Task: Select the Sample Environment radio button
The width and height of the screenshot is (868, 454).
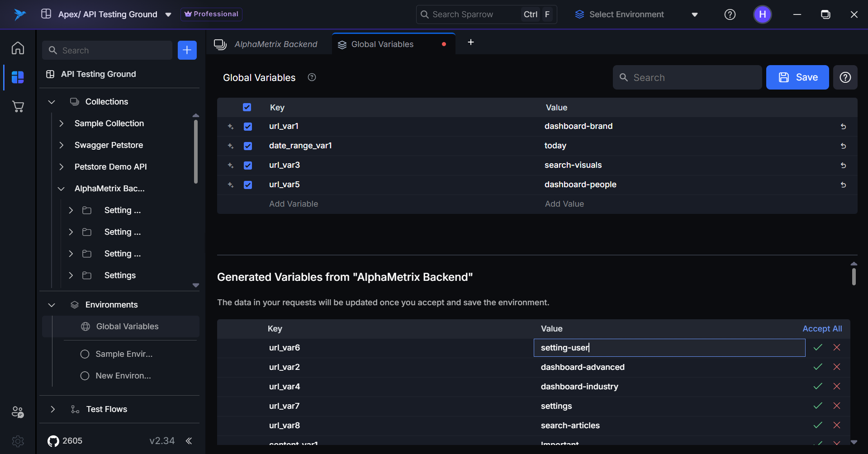Action: tap(84, 354)
